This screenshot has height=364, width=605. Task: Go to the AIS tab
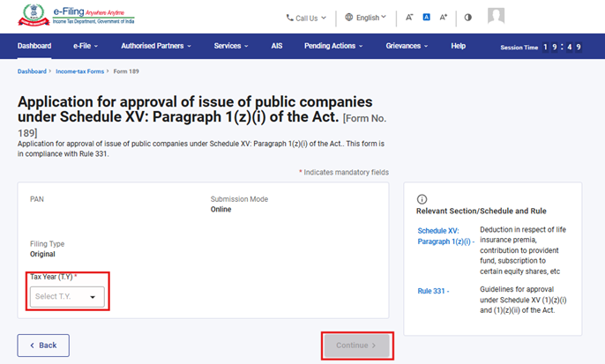(277, 46)
